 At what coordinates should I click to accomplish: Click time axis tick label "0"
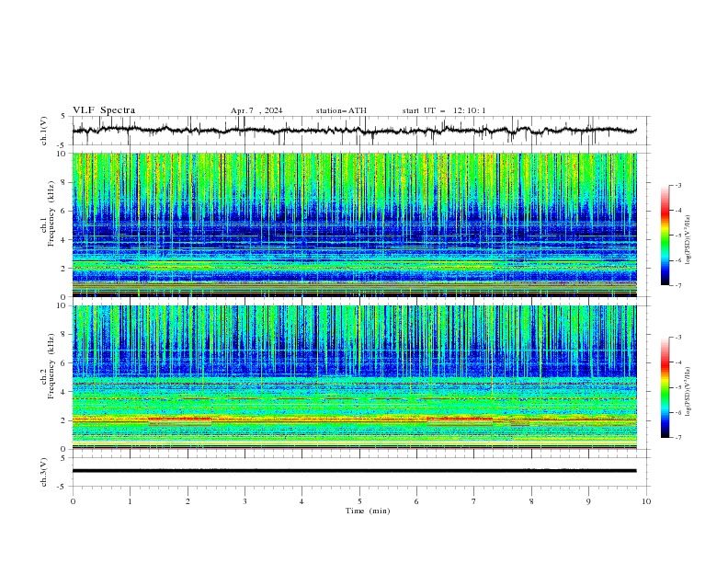click(73, 501)
